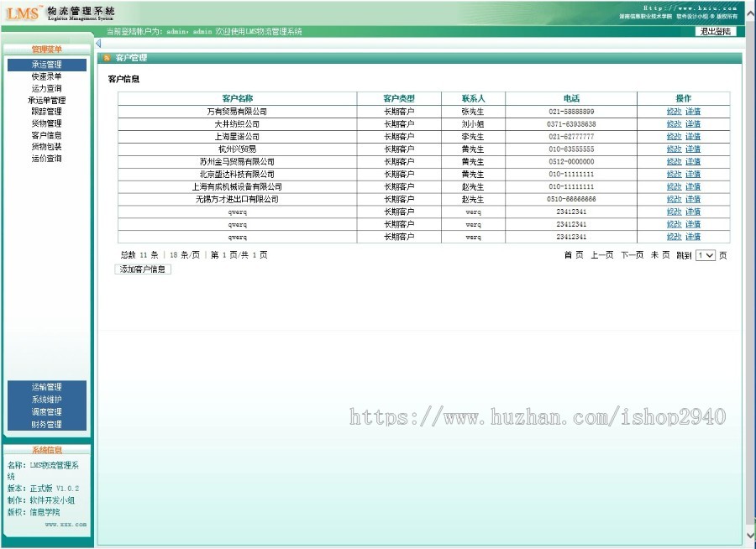Click the 添加客户信息 button

tap(143, 269)
